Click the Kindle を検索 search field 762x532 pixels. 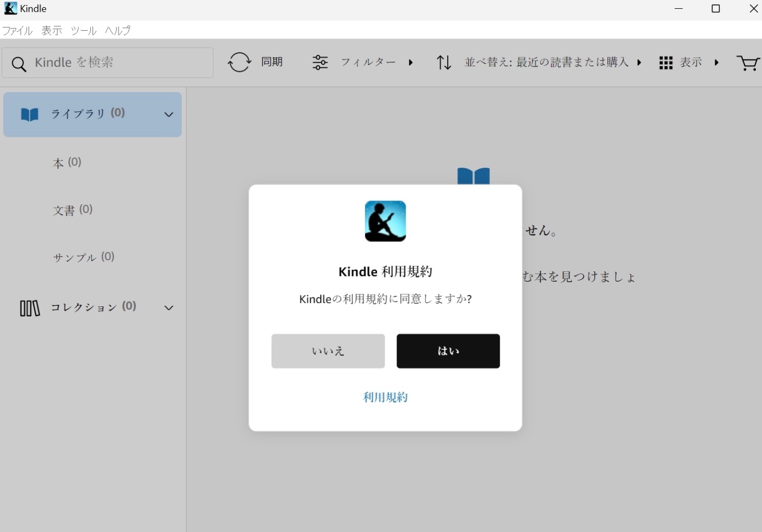[118, 63]
